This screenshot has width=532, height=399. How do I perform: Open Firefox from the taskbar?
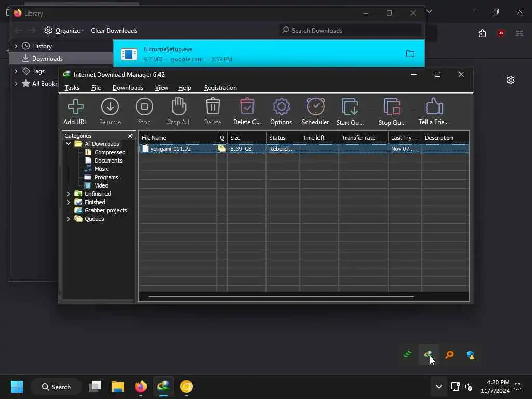click(140, 387)
